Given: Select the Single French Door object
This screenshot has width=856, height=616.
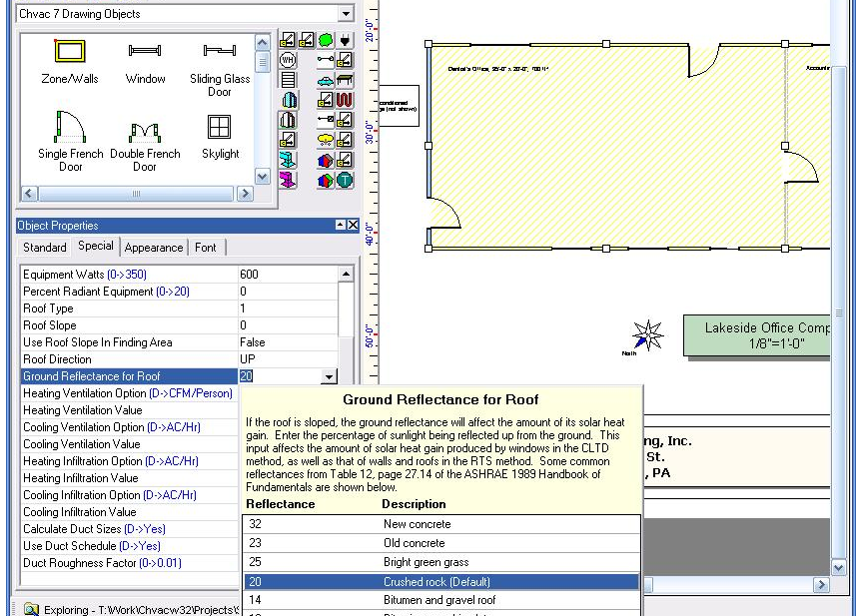Looking at the screenshot, I should click(71, 141).
